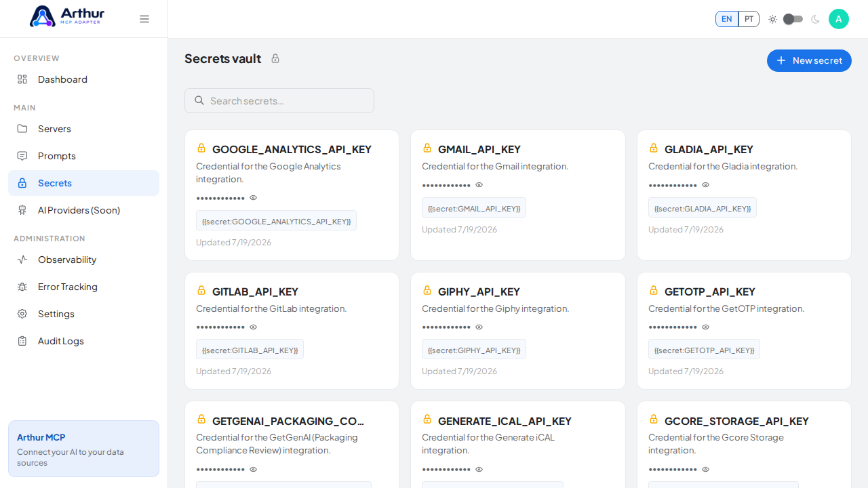Reveal GIPHY_API_KEY value with eye icon
This screenshot has width=868, height=488.
tap(479, 327)
